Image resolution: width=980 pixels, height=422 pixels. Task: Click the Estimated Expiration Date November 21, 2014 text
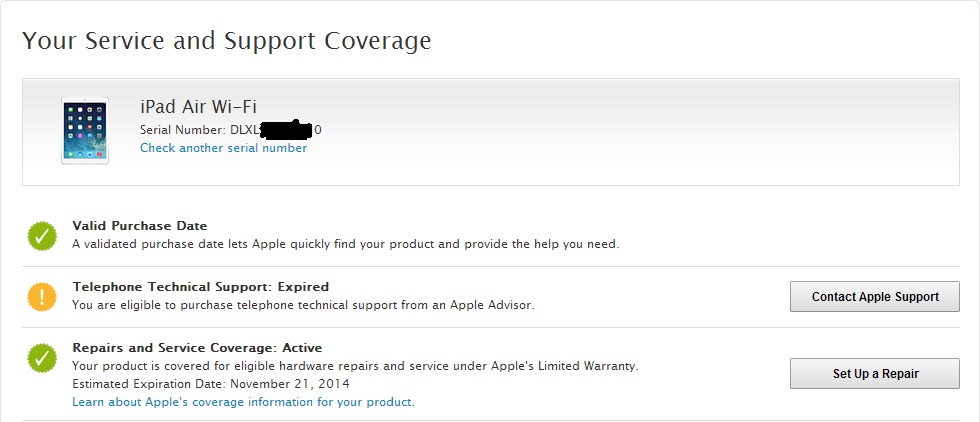(211, 383)
